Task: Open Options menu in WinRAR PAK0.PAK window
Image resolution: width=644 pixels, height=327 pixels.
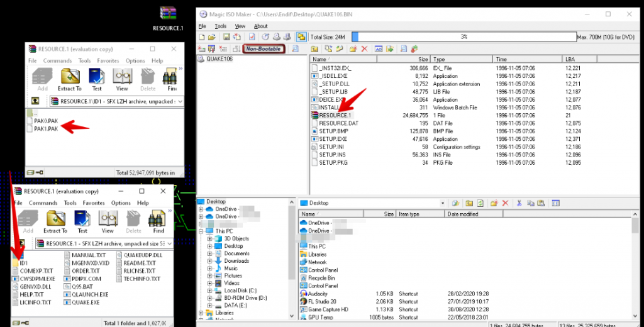Action: tap(135, 60)
